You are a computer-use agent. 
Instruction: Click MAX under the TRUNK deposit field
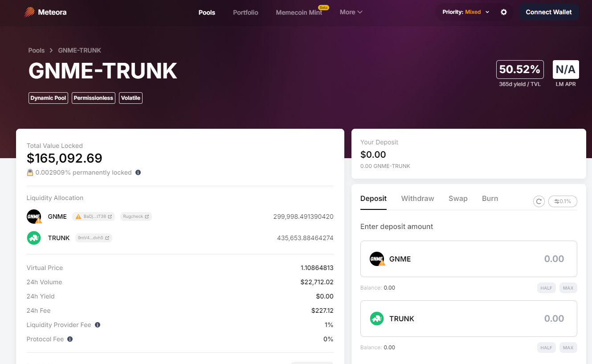point(568,348)
